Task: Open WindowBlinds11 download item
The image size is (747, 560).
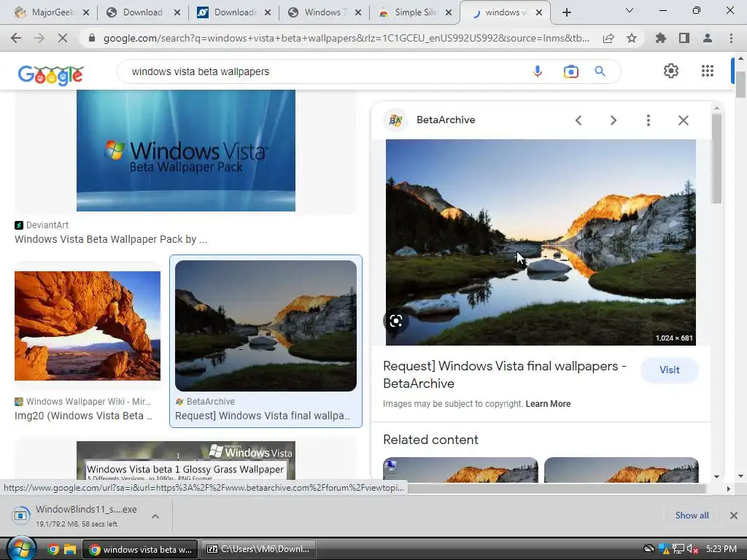Action: tap(77, 516)
